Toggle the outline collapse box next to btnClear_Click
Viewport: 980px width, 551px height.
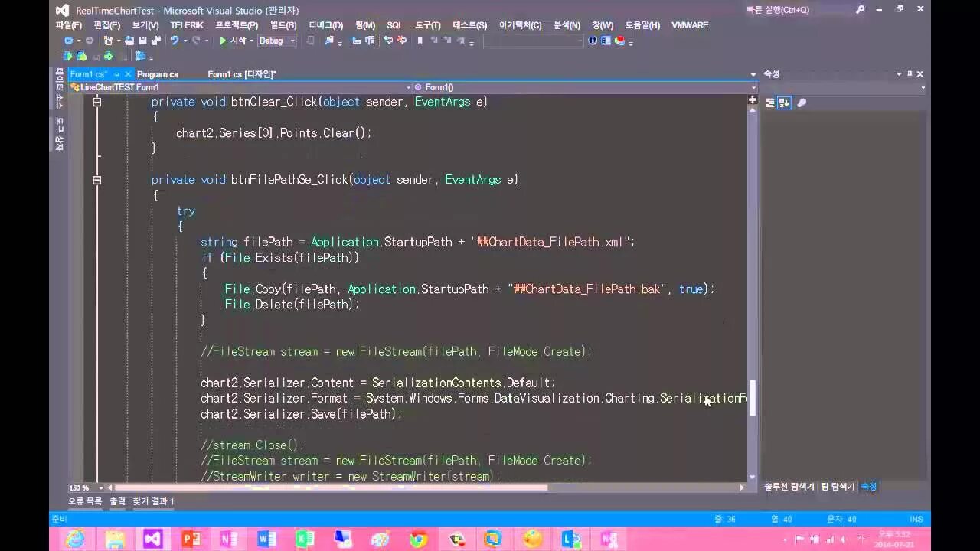pyautogui.click(x=96, y=101)
